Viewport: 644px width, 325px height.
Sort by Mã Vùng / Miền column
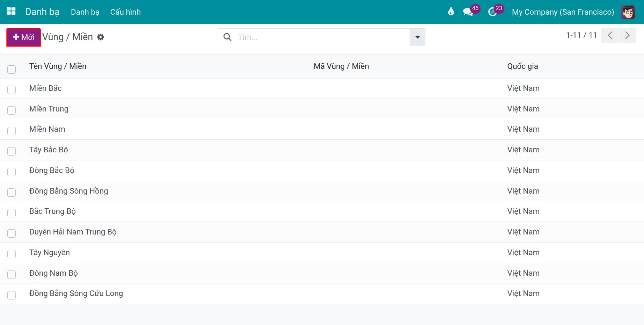point(341,66)
